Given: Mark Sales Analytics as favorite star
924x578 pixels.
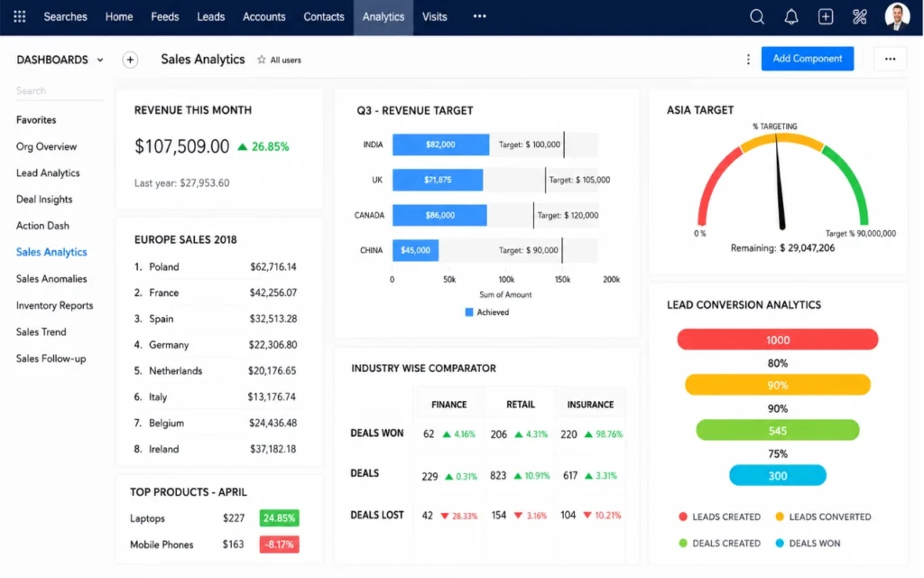Looking at the screenshot, I should point(261,60).
